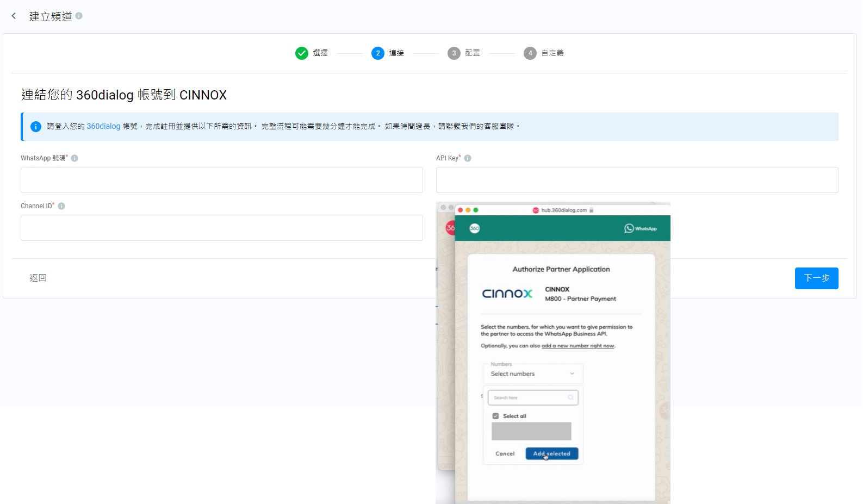This screenshot has width=863, height=504.
Task: Select step 4 自定義 circle
Action: coord(530,53)
